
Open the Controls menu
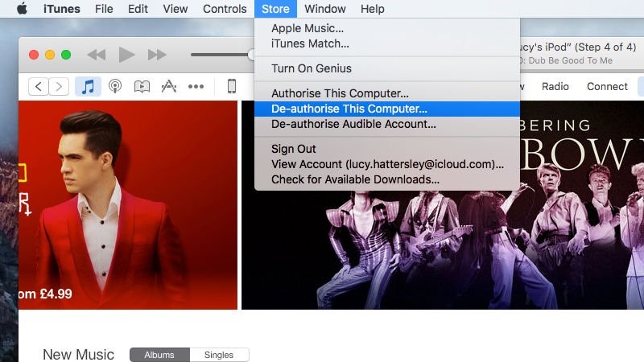pyautogui.click(x=225, y=9)
